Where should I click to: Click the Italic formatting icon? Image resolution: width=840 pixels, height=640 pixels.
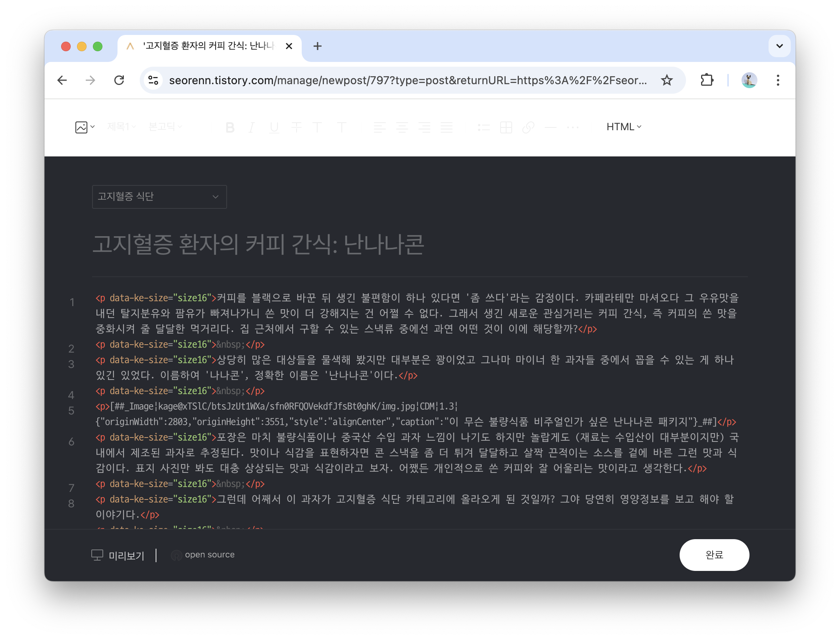(251, 127)
